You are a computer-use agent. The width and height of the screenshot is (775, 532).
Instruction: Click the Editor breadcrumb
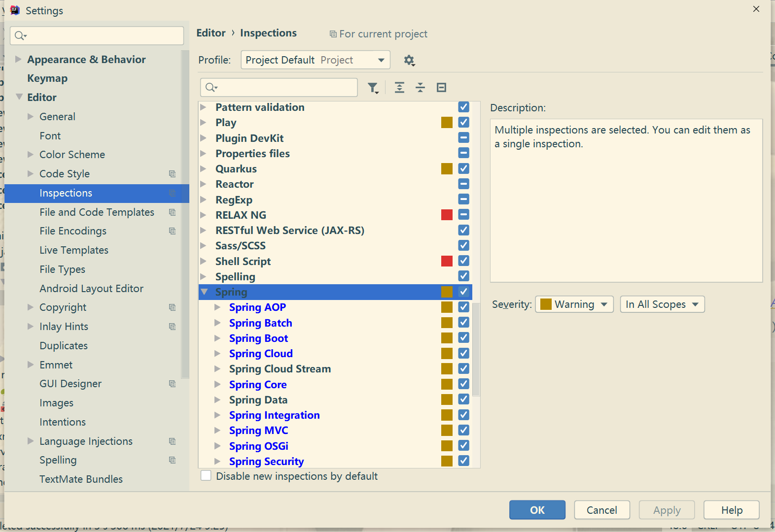click(x=211, y=33)
